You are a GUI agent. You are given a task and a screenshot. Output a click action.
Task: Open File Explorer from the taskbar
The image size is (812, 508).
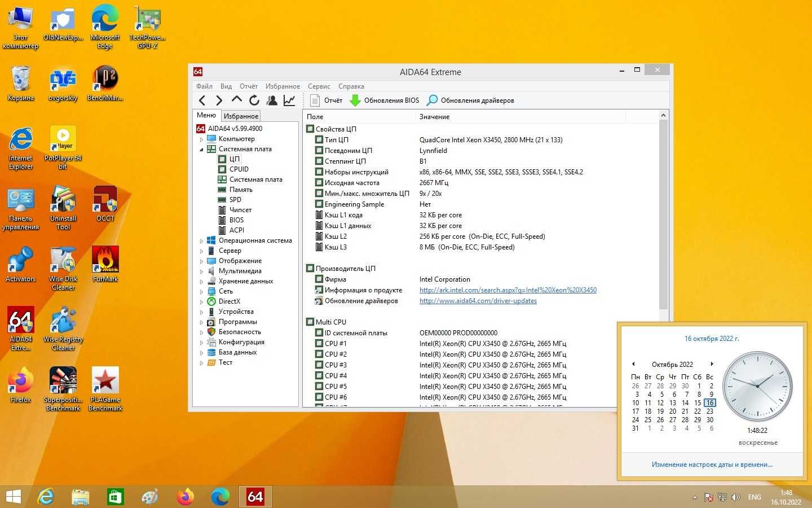(x=81, y=497)
